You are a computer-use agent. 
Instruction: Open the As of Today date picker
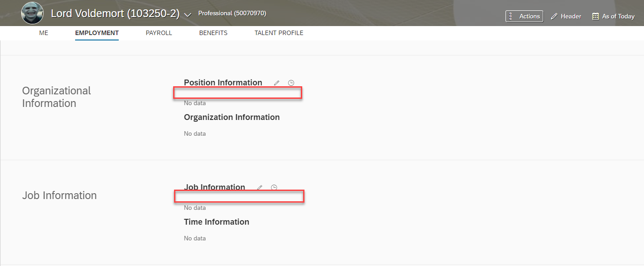(613, 16)
